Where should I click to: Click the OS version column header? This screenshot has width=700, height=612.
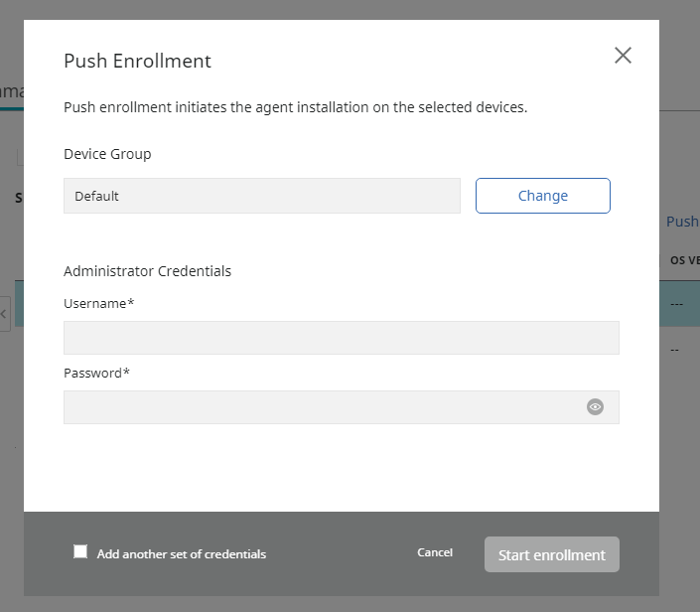[x=683, y=260]
